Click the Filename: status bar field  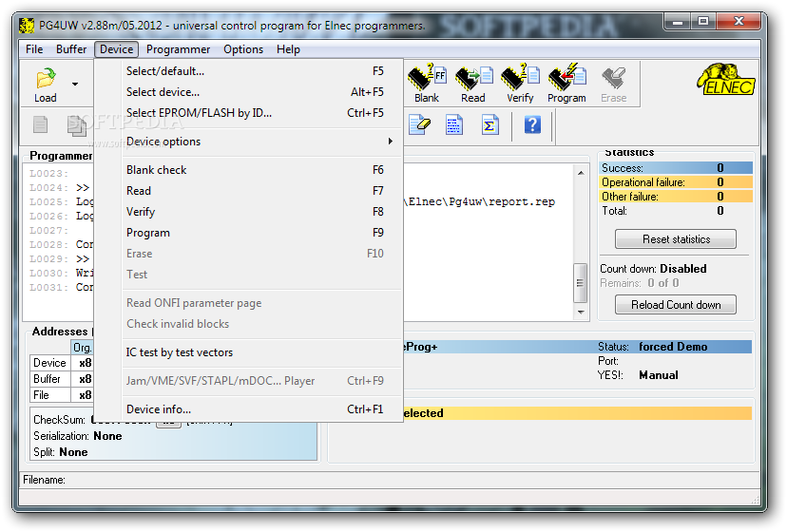(x=389, y=480)
